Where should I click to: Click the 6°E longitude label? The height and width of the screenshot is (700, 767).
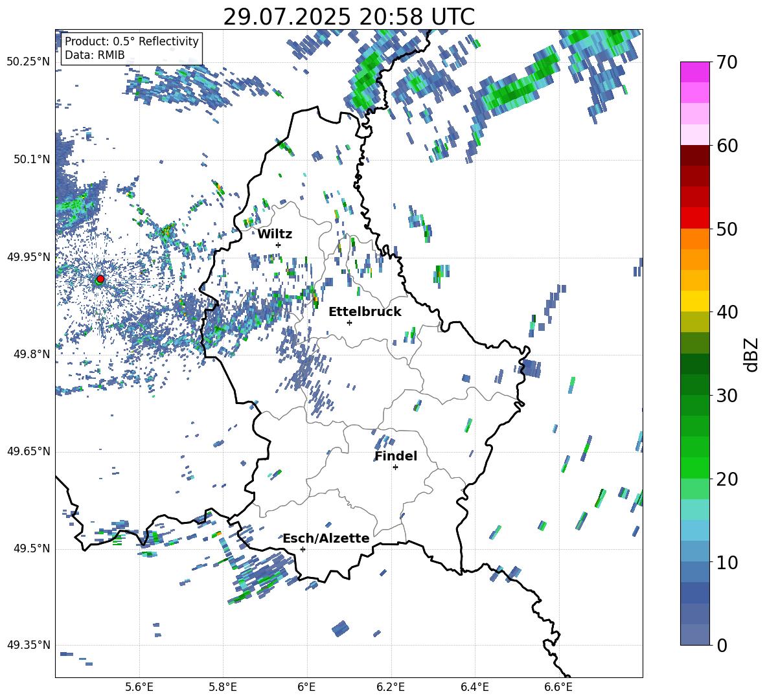(x=306, y=687)
